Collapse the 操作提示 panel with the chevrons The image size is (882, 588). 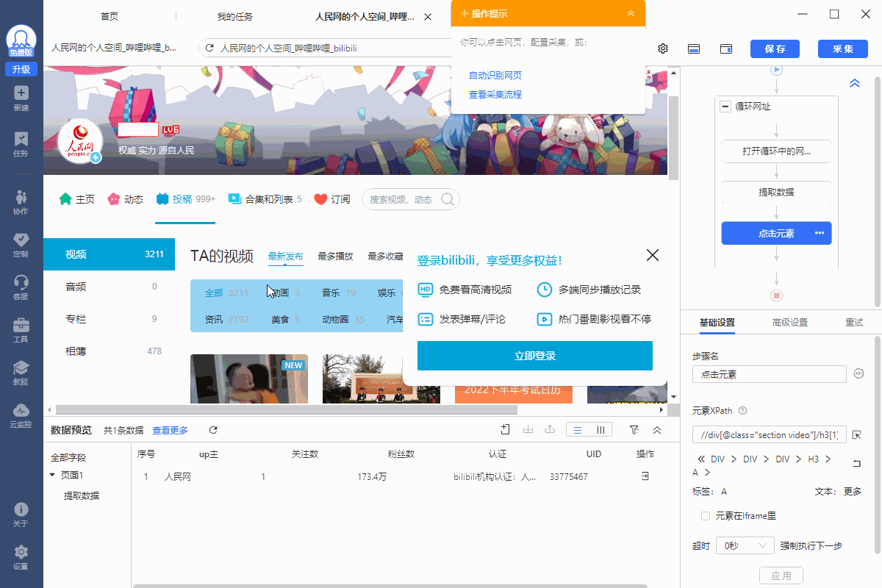(631, 14)
